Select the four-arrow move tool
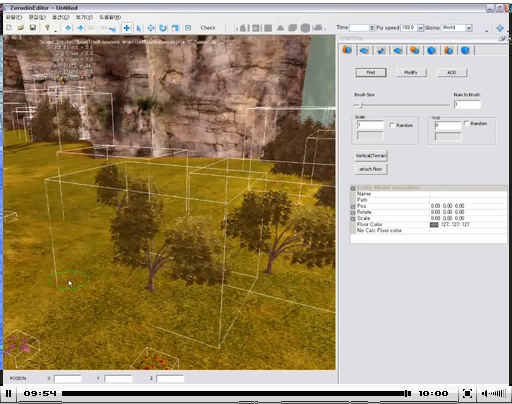512x404 pixels. (x=151, y=28)
